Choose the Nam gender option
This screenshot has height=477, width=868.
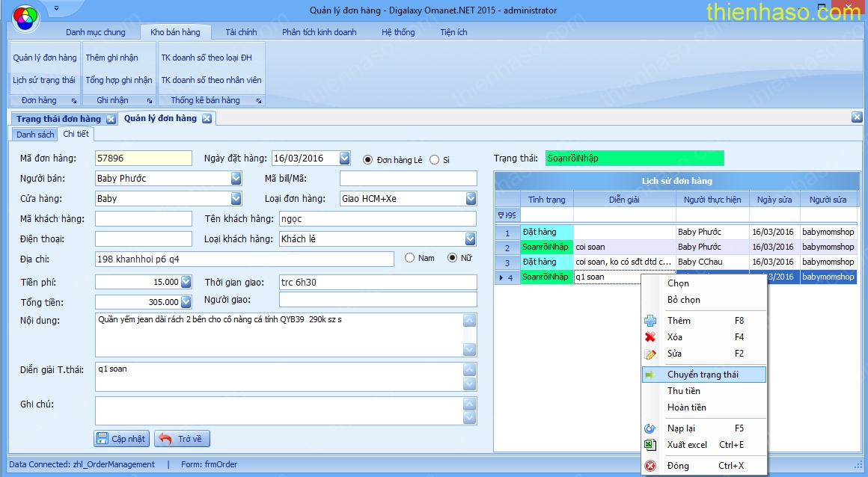point(409,258)
